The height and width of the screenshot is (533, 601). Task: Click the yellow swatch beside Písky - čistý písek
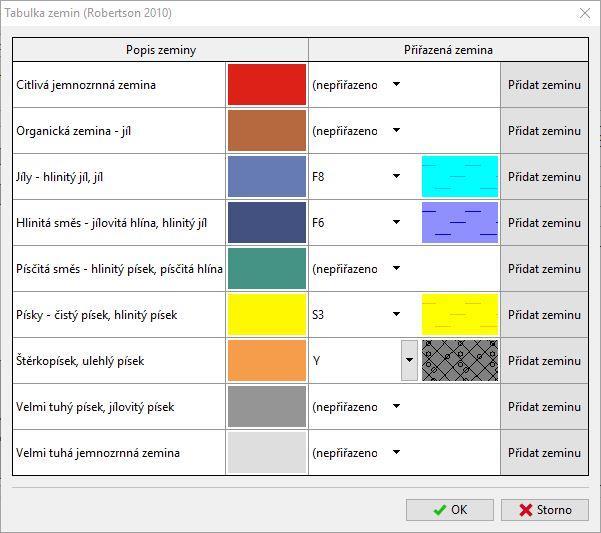click(267, 314)
